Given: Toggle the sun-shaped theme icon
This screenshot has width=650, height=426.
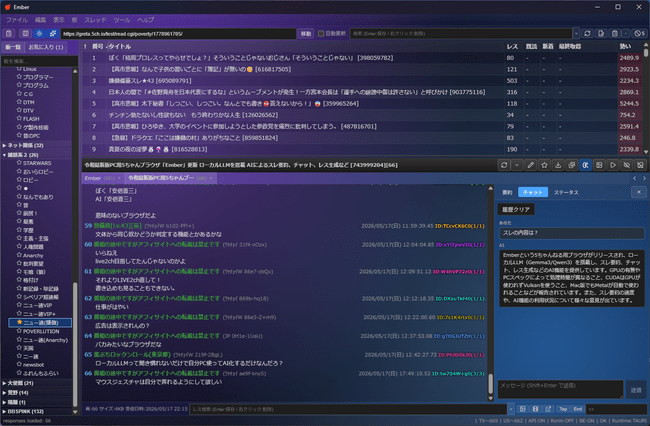Looking at the screenshot, I should click(x=39, y=34).
